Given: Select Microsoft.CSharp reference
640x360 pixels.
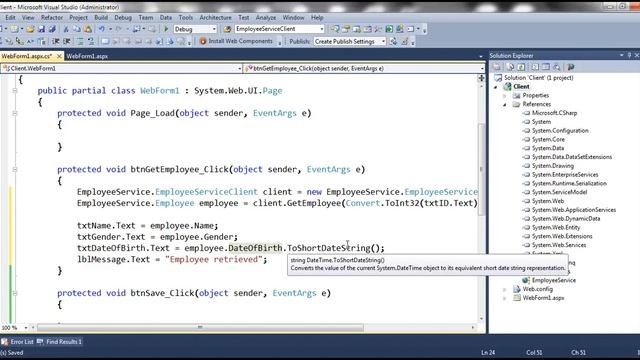Looking at the screenshot, I should [x=554, y=113].
